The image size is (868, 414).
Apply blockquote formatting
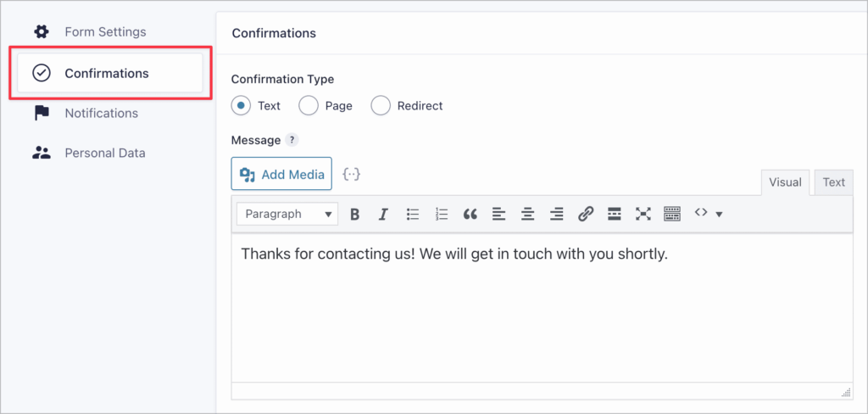(x=470, y=215)
